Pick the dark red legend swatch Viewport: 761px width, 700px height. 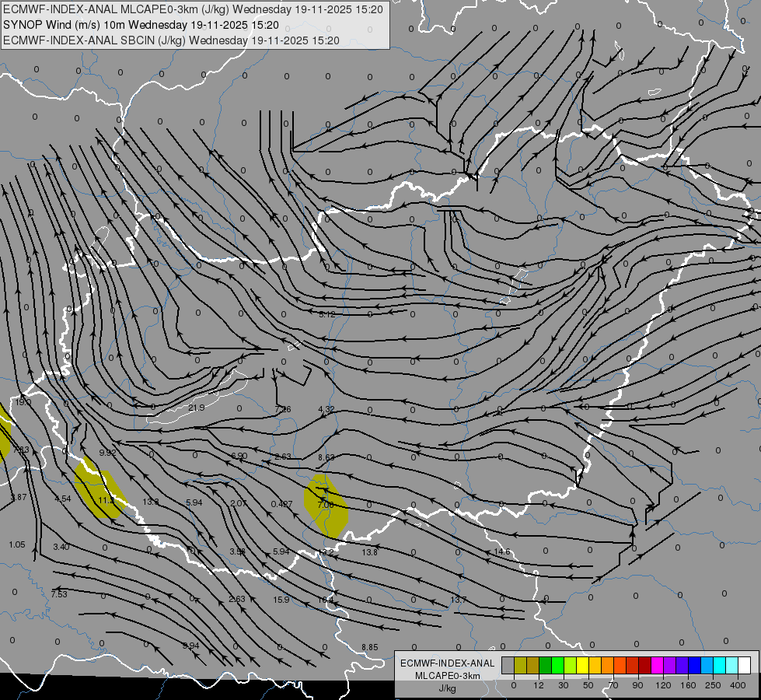point(645,666)
